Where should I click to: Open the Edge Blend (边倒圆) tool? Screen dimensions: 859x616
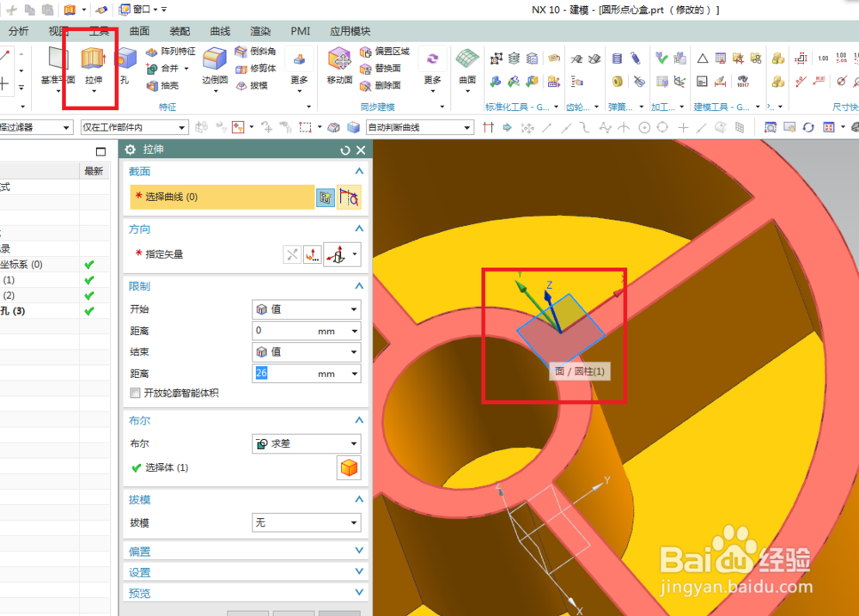point(215,66)
